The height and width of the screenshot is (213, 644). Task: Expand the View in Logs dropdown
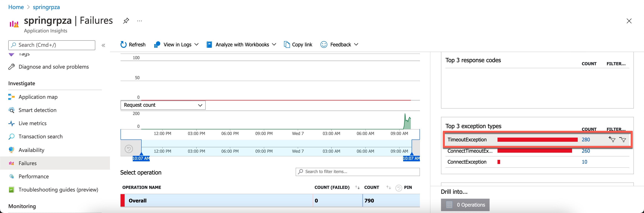197,44
